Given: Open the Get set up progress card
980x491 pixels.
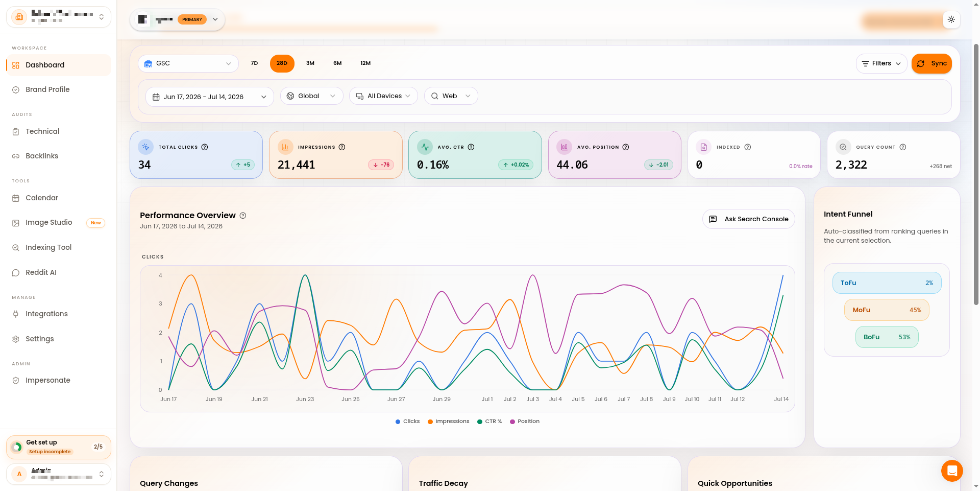Looking at the screenshot, I should pyautogui.click(x=59, y=447).
